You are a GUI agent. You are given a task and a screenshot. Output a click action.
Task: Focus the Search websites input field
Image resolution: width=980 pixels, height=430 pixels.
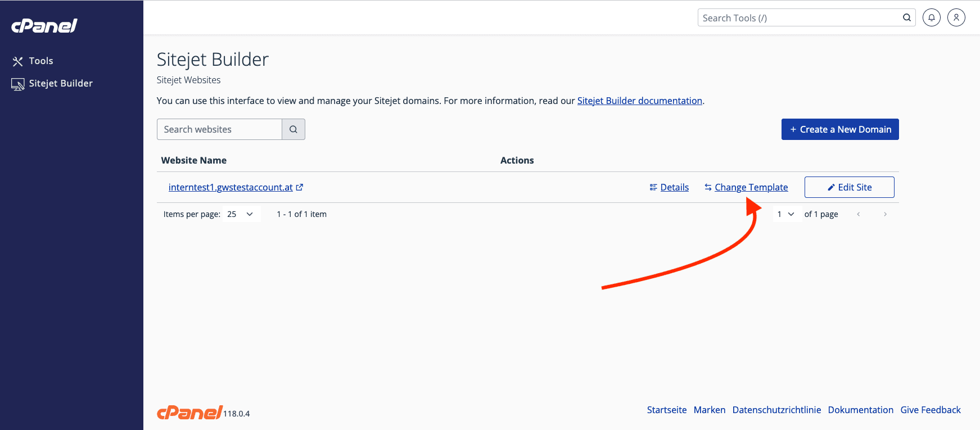pyautogui.click(x=219, y=129)
